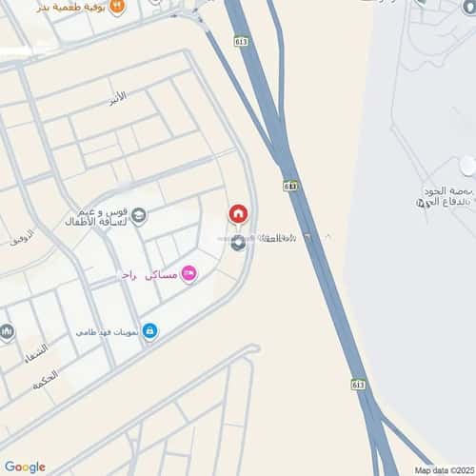Viewport: 476px width, 476px height.
Task: Click the white circle marker on the right edge
Action: (468, 166)
